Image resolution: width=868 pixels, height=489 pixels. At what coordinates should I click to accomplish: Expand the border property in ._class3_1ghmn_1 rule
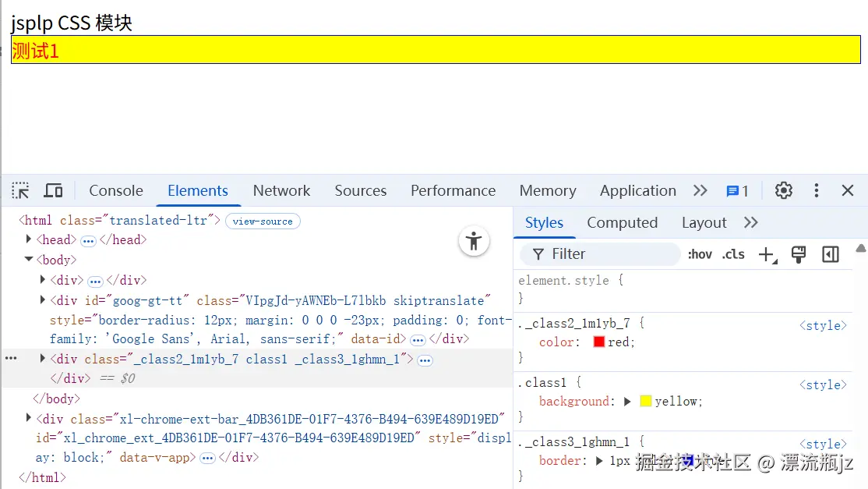click(x=597, y=460)
